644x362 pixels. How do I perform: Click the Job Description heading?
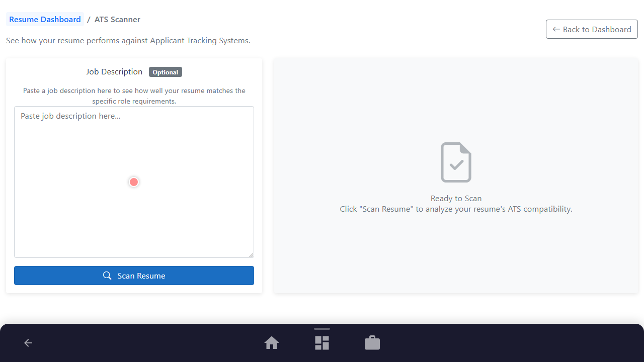114,71
